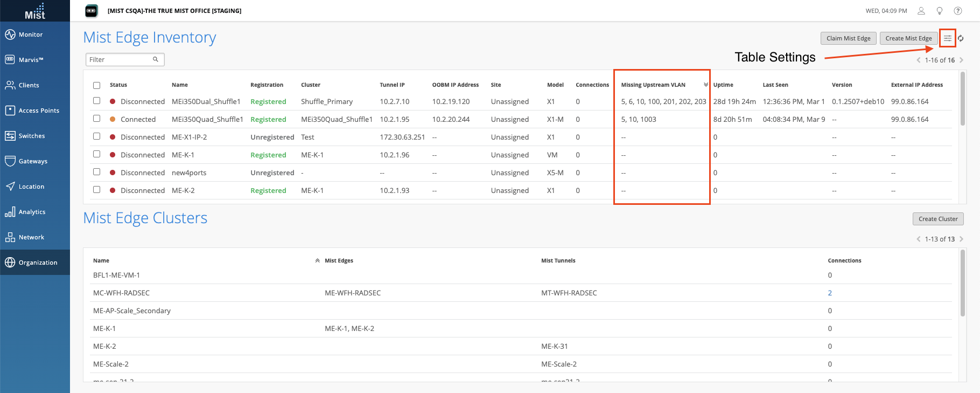Viewport: 980px width, 393px height.
Task: Click the search magnifier in Filter box
Action: [x=156, y=59]
